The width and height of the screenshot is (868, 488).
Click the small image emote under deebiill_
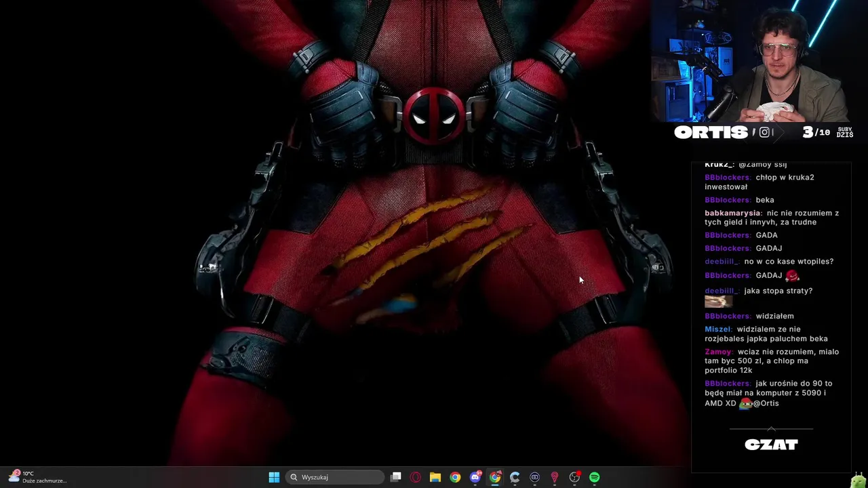coord(718,302)
